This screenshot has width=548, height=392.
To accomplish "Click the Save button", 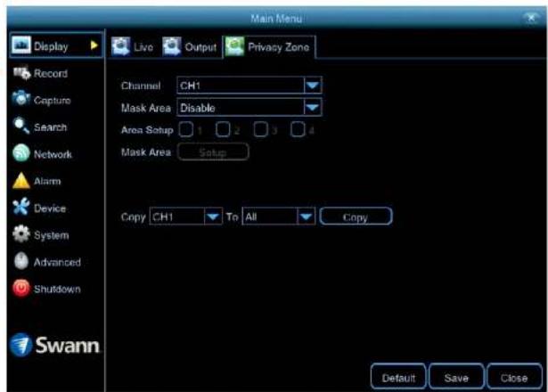I will coord(456,377).
